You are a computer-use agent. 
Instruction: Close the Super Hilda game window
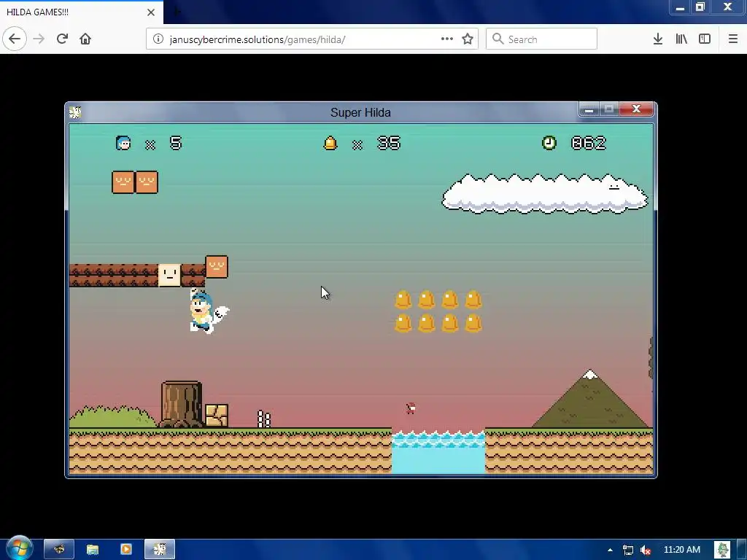coord(636,109)
